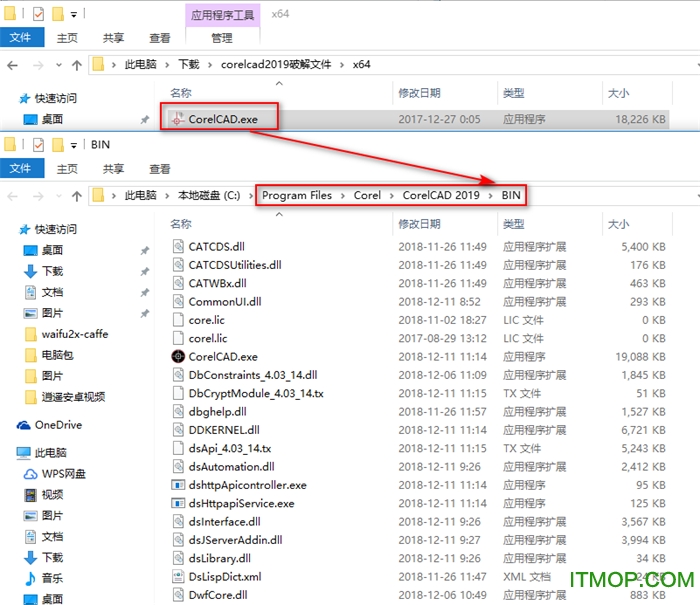Sort by 名称 column in x64 window

[x=181, y=93]
